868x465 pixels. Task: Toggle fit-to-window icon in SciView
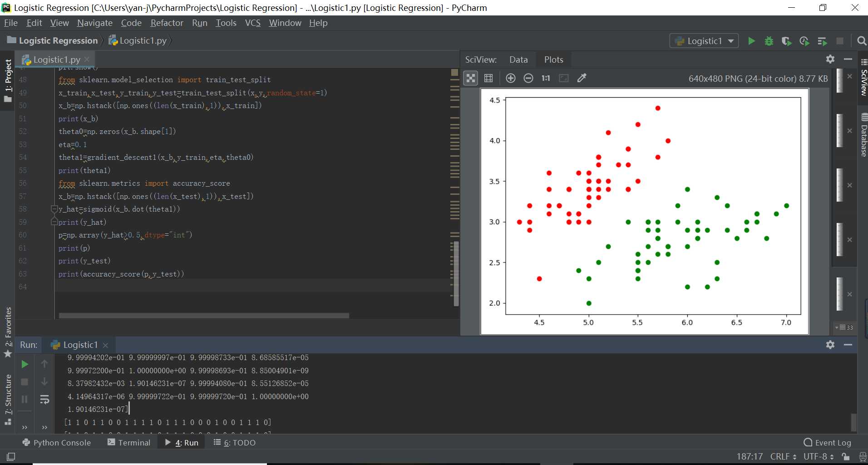tap(471, 78)
